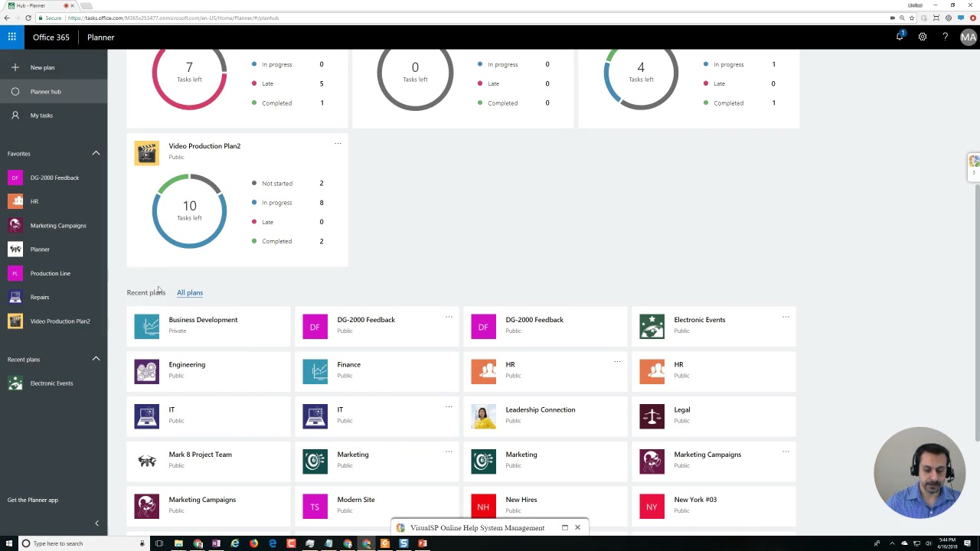
Task: Open DG-2000 Feedback favorite in sidebar
Action: (x=54, y=178)
